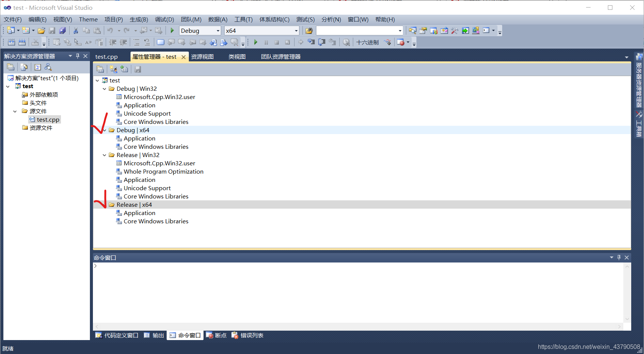
Task: Click the Find in Files binoculars icon
Action: [x=309, y=31]
